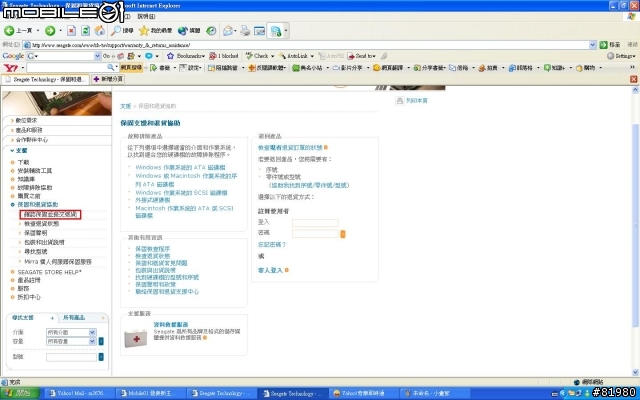
Task: Open the Home page icon
Action: [100, 31]
